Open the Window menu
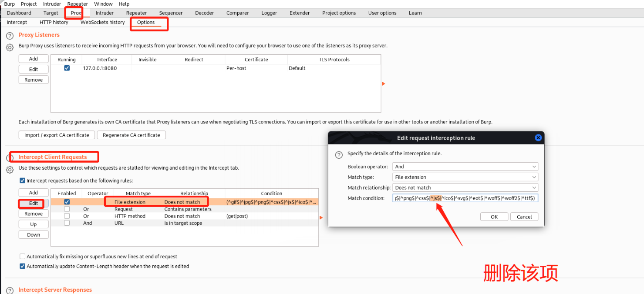Viewport: 644px width, 294px height. tap(103, 4)
